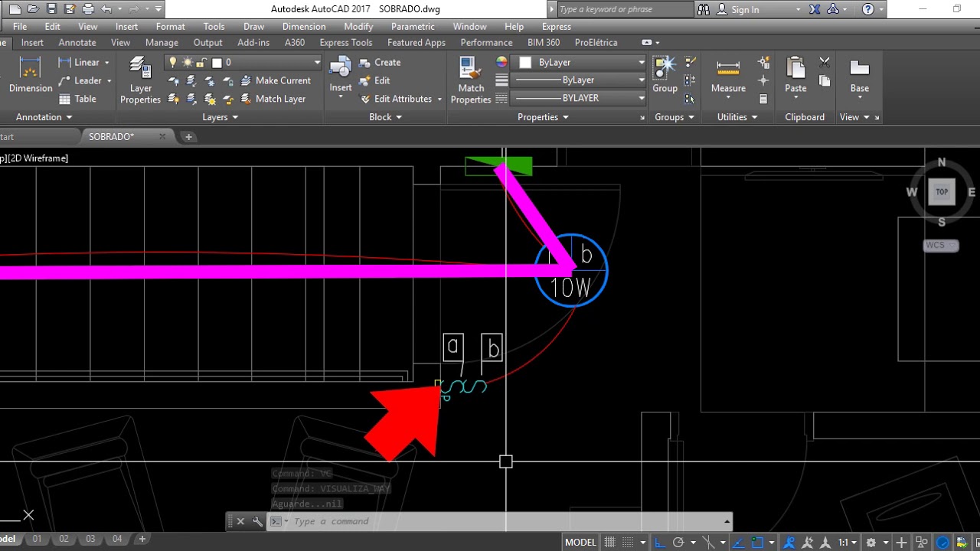The image size is (980, 551).
Task: Expand the Layers panel
Action: pos(220,117)
